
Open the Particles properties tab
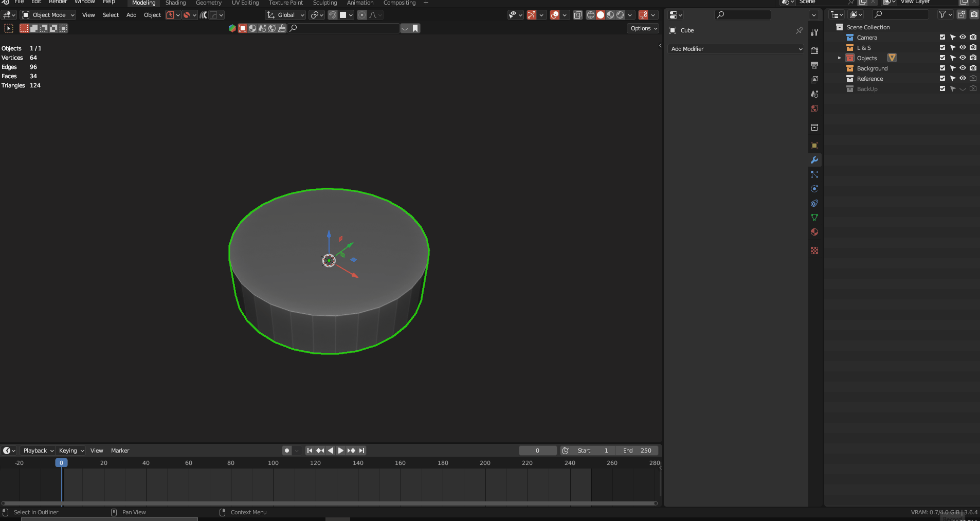pos(814,174)
